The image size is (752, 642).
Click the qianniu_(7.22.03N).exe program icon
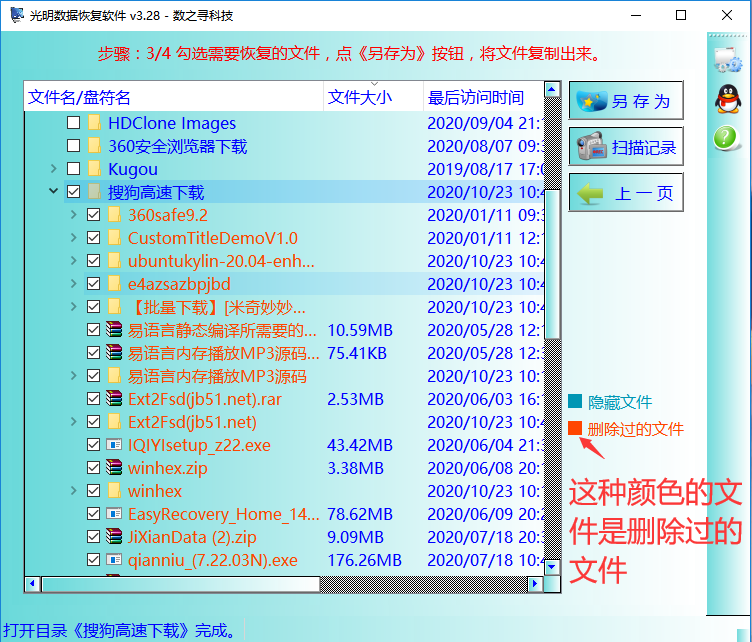coord(114,560)
